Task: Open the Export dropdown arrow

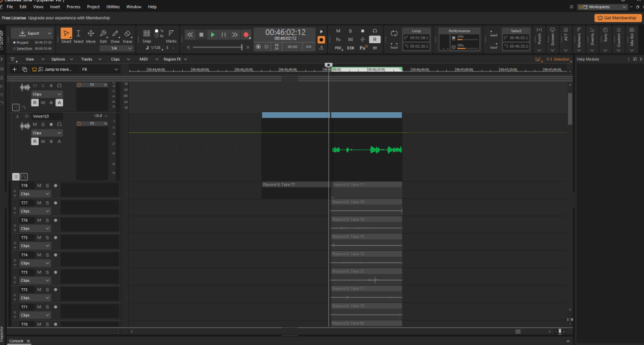Action: (x=50, y=33)
